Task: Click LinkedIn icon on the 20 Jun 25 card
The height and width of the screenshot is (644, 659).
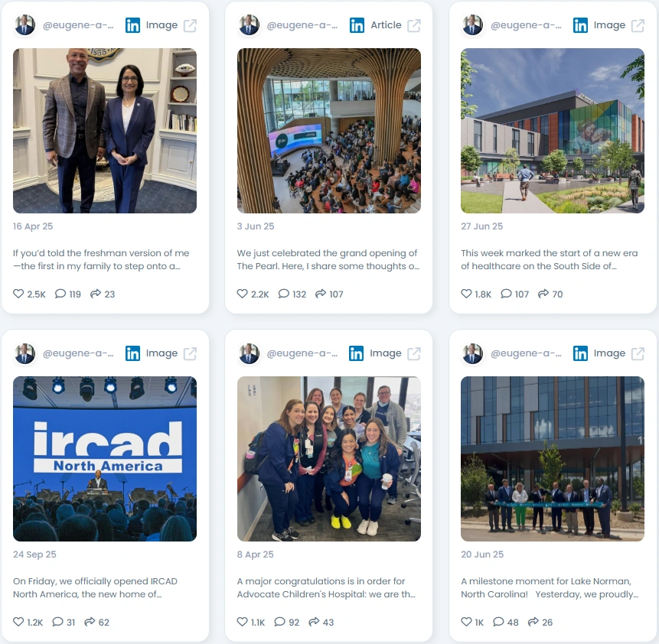Action: tap(580, 353)
